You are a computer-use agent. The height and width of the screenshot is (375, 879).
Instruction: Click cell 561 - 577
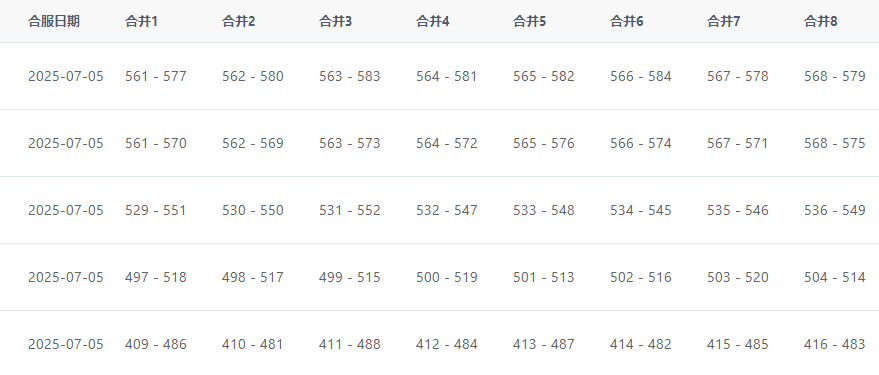pyautogui.click(x=156, y=76)
